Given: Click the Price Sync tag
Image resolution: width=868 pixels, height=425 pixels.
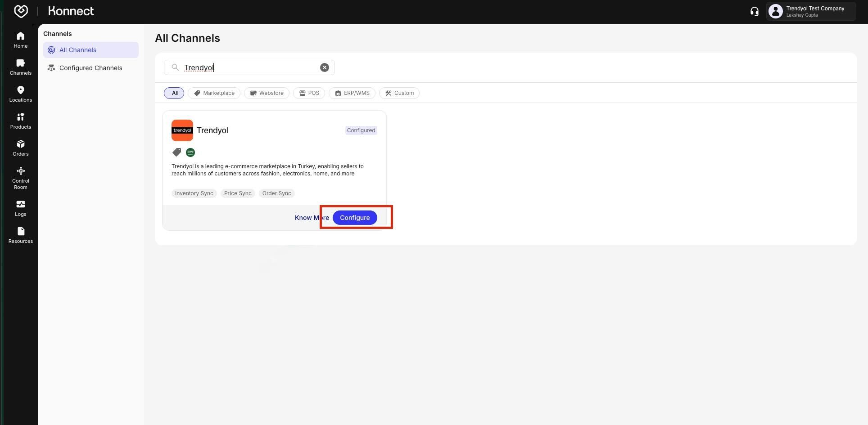Looking at the screenshot, I should (238, 193).
